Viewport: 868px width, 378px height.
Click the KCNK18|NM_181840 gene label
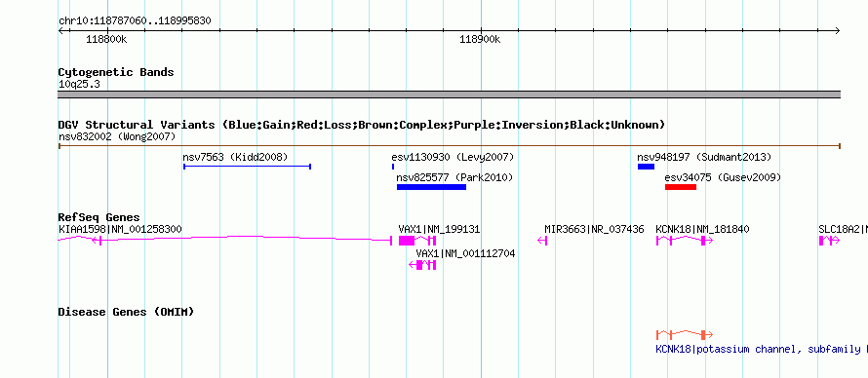click(x=702, y=229)
